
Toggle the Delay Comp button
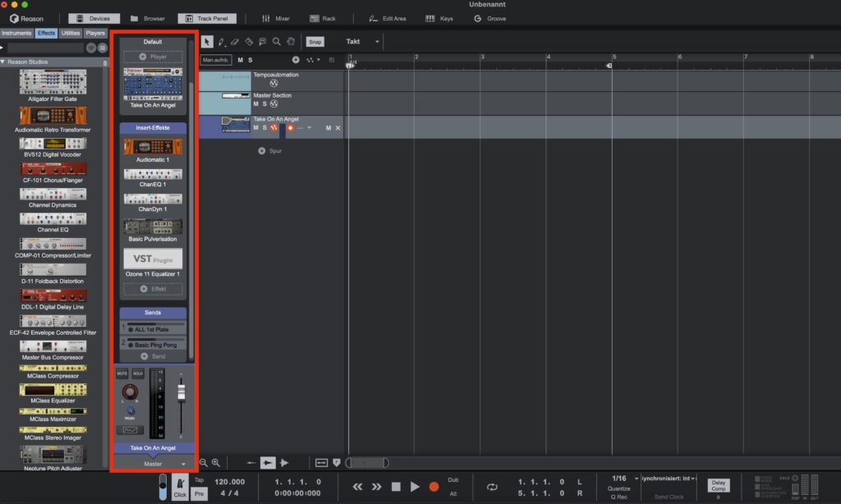718,485
